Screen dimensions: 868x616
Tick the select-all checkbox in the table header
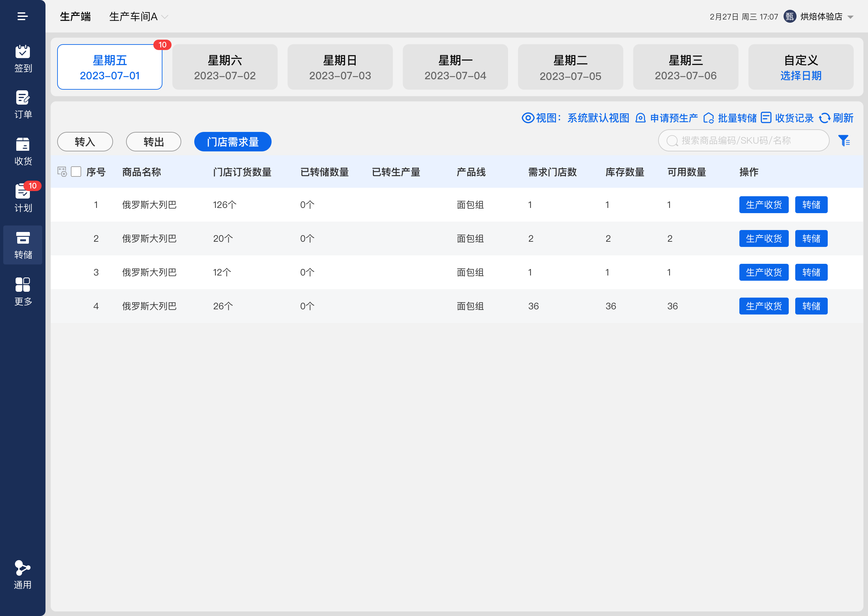pos(76,172)
